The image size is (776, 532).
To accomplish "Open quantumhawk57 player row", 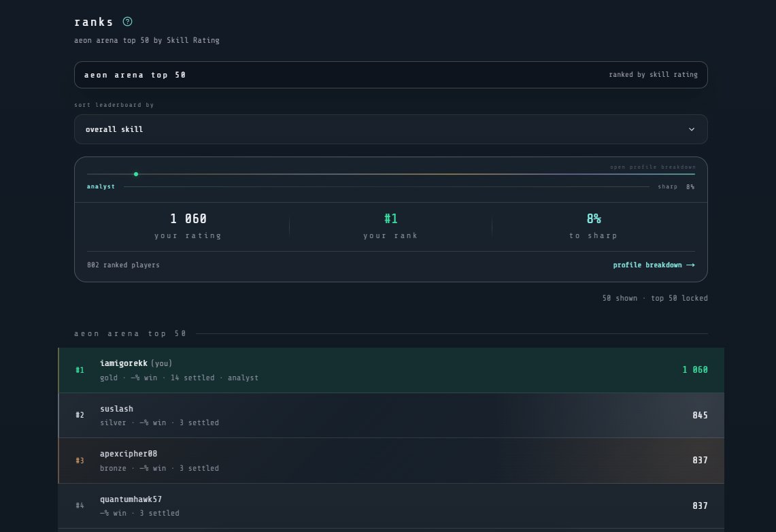I will pos(391,505).
